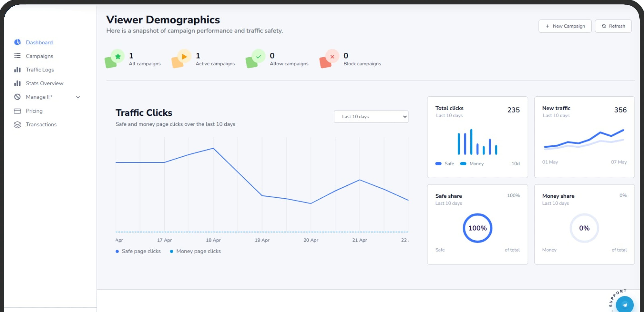Click the 356 new traffic value

tap(620, 110)
